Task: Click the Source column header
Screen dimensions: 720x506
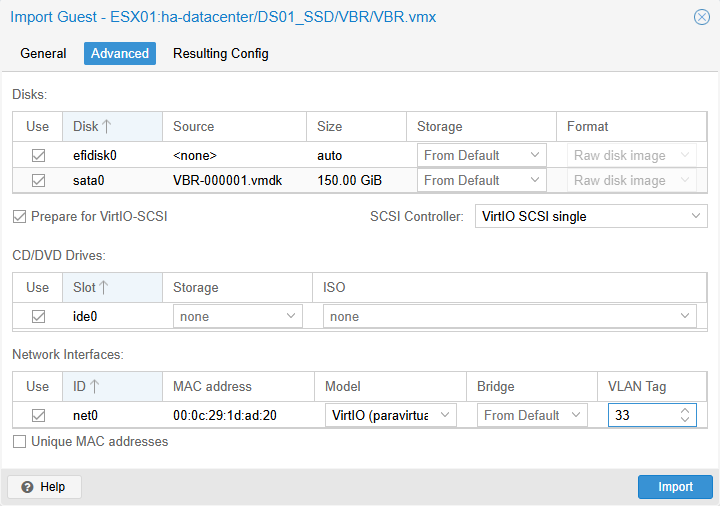Action: click(235, 126)
